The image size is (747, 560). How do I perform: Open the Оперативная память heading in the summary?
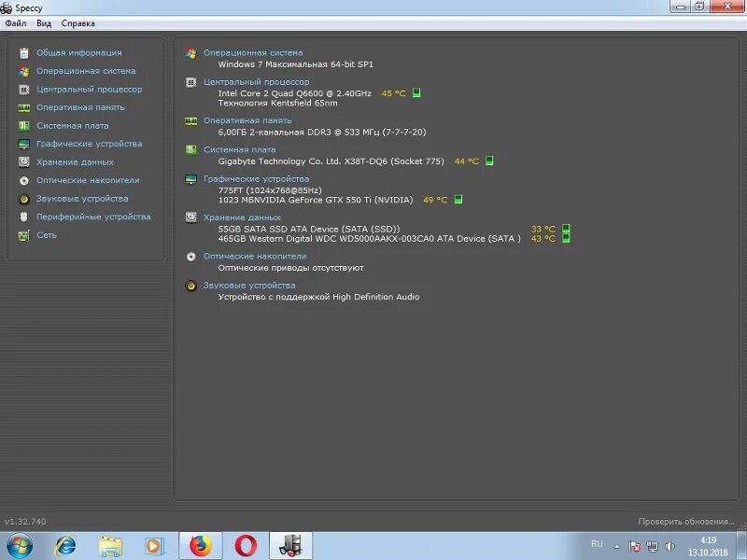tap(247, 120)
